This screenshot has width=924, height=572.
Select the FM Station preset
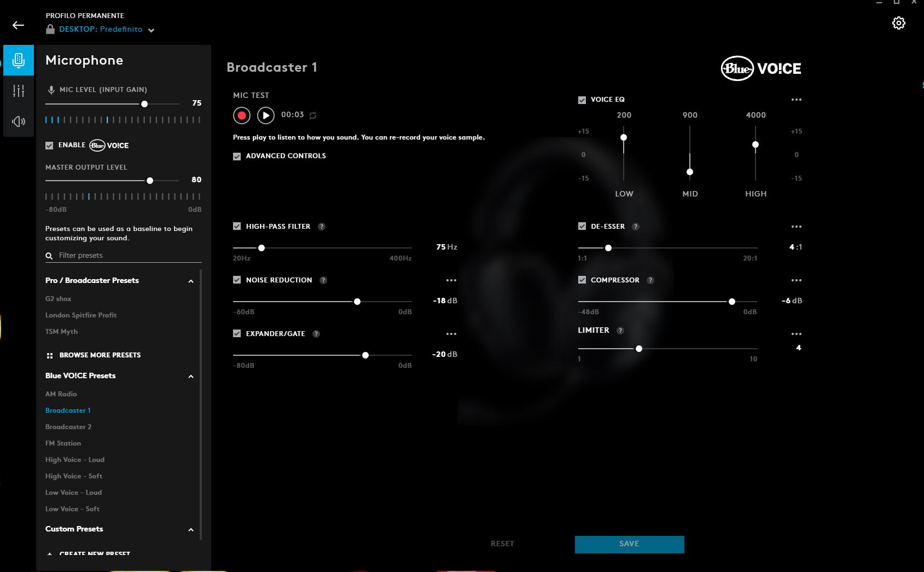click(63, 443)
